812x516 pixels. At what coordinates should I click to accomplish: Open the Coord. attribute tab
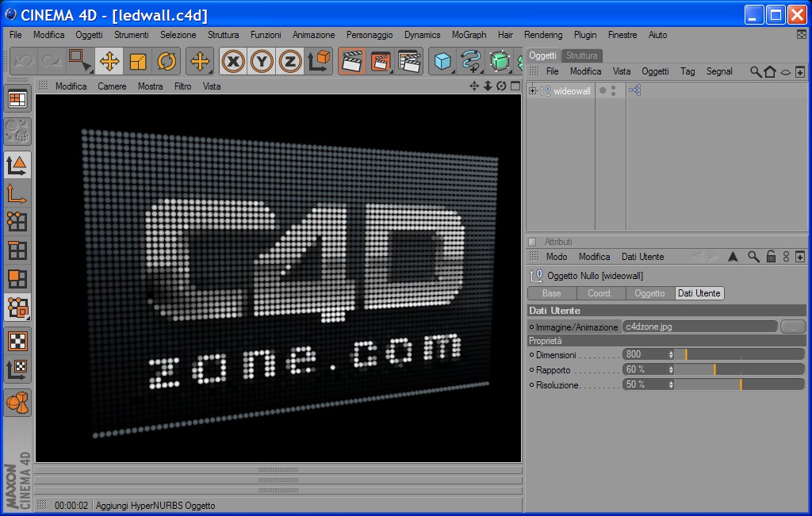click(599, 293)
